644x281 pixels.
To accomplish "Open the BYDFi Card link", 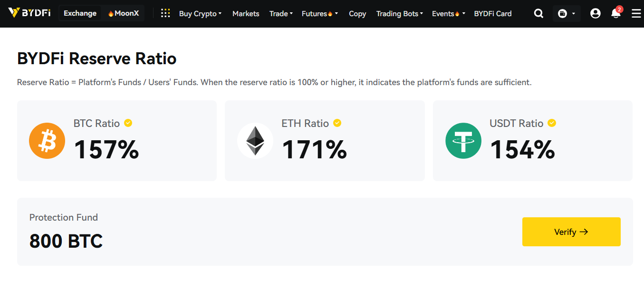I will point(493,14).
